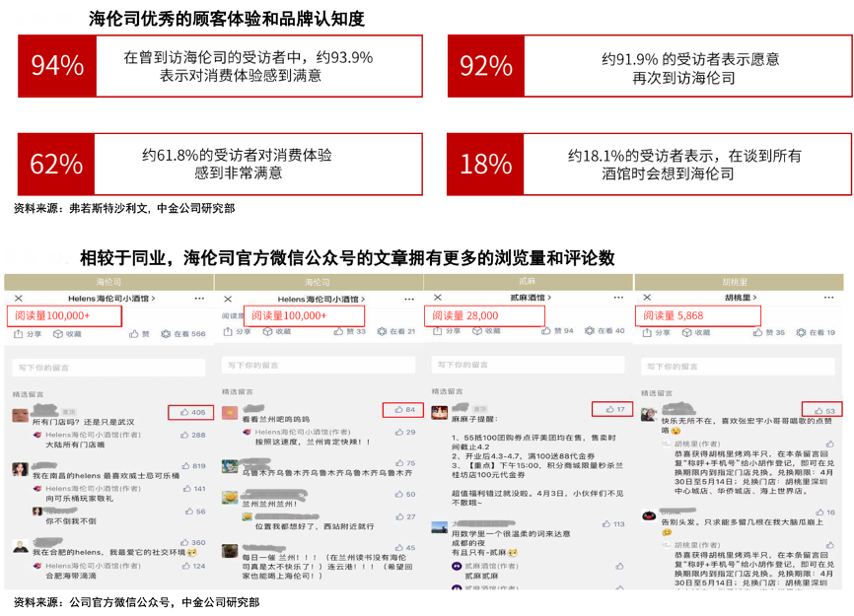854x616 pixels.
Task: Tap the 在看 566 icon in the first Helens panel
Action: (166, 333)
